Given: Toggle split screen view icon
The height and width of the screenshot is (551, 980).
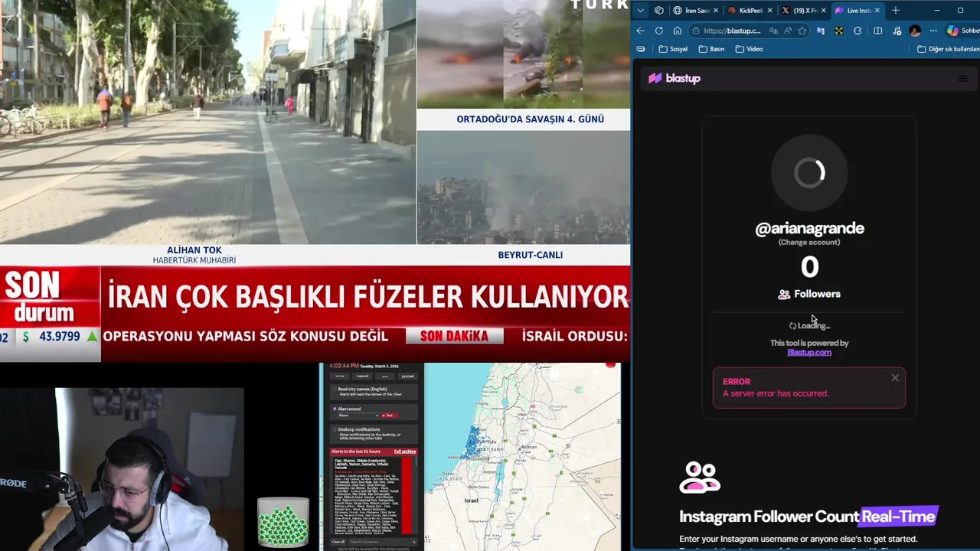Looking at the screenshot, I should click(x=878, y=31).
